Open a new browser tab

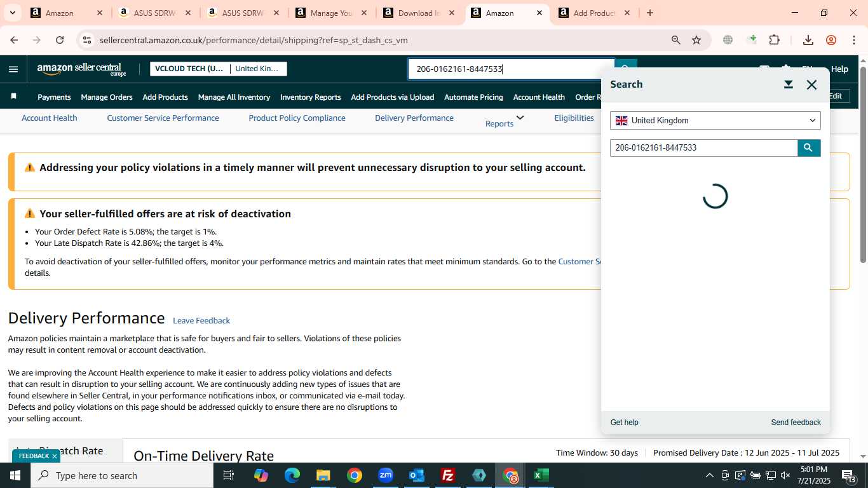649,13
